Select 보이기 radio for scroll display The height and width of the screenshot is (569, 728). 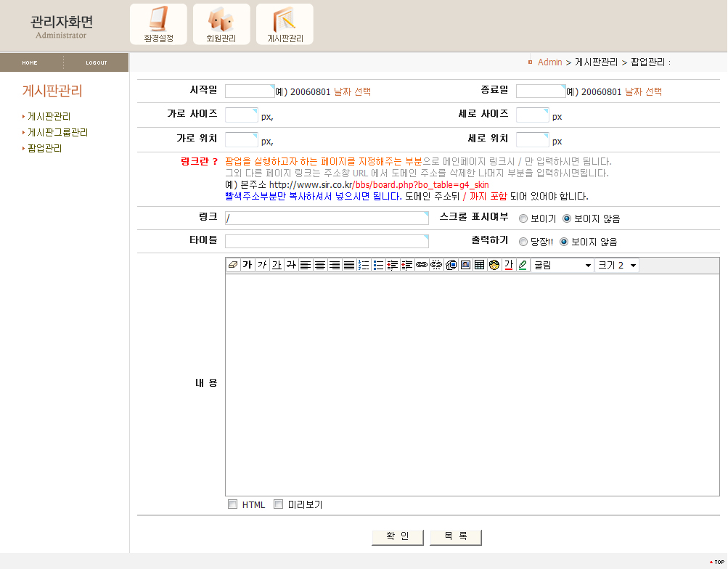coord(523,218)
